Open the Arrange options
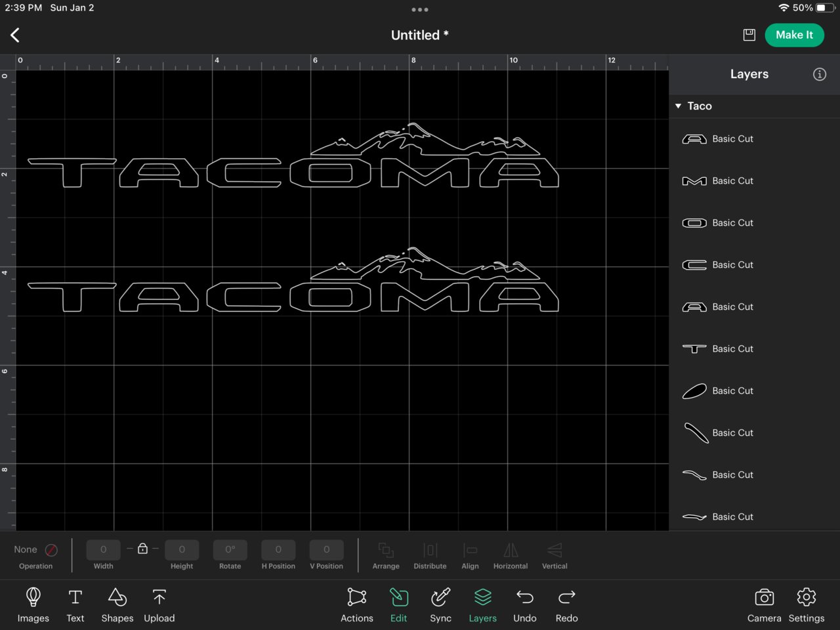 point(386,555)
